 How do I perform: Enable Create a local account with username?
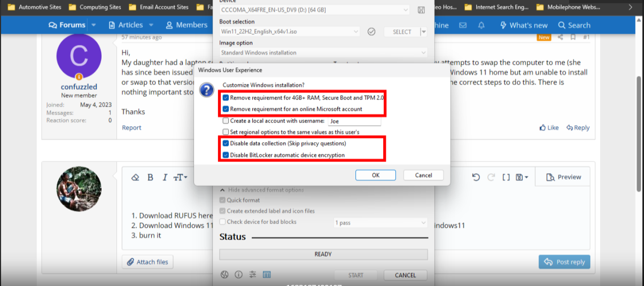click(226, 121)
